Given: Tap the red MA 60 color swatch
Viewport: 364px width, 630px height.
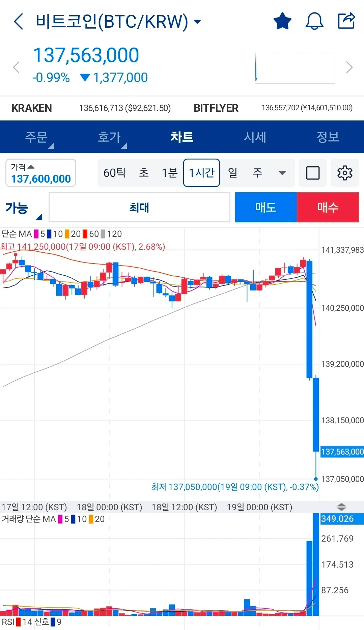Looking at the screenshot, I should 85,234.
